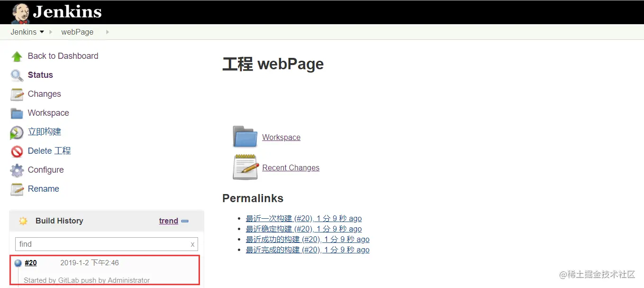Click the Build History sun weather icon
Screen dimensions: 644x288
coord(23,221)
